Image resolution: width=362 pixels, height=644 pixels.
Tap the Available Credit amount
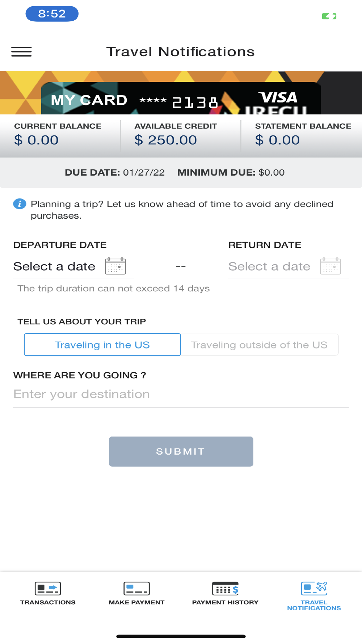click(x=166, y=140)
